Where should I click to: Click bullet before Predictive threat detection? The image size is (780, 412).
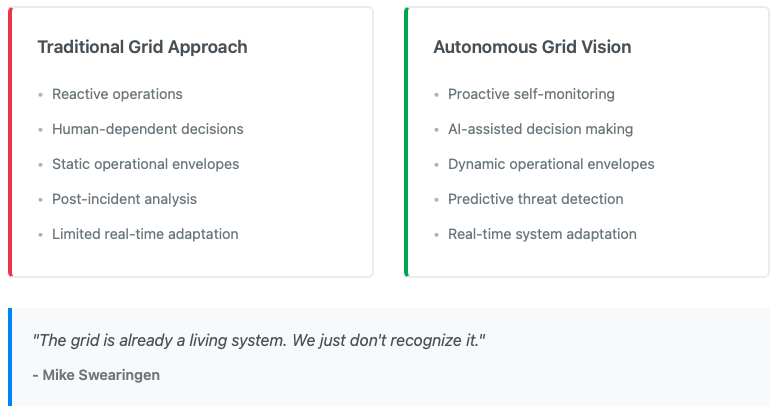pos(436,200)
